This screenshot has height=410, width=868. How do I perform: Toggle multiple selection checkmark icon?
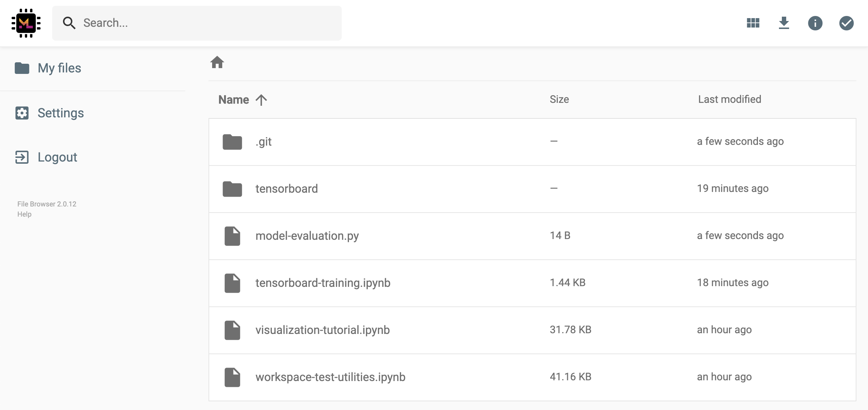(x=846, y=23)
